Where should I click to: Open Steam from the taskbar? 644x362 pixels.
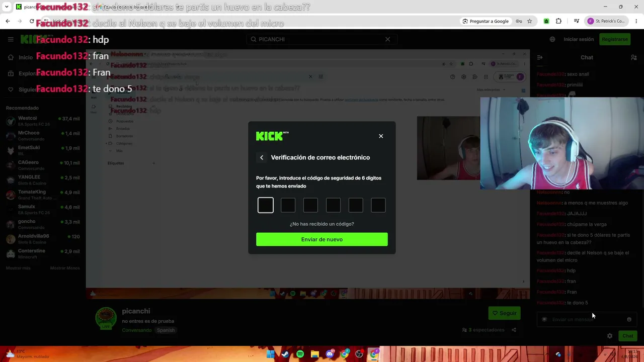click(x=285, y=354)
